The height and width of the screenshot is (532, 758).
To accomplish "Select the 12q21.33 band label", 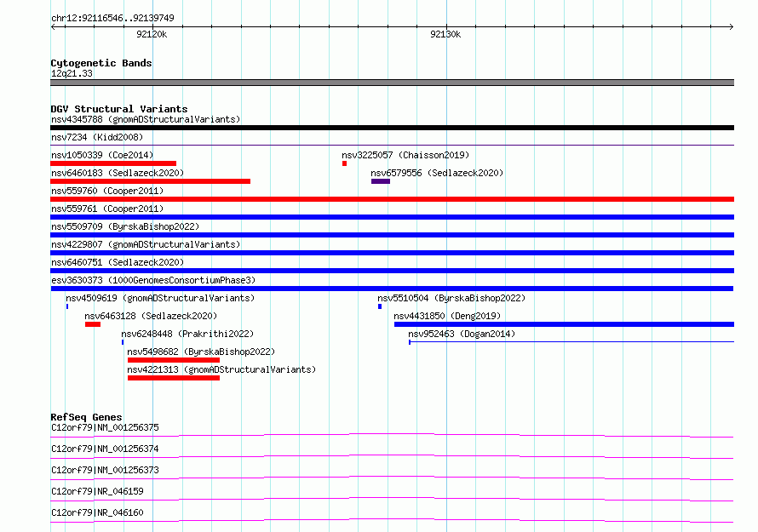I will (x=72, y=73).
